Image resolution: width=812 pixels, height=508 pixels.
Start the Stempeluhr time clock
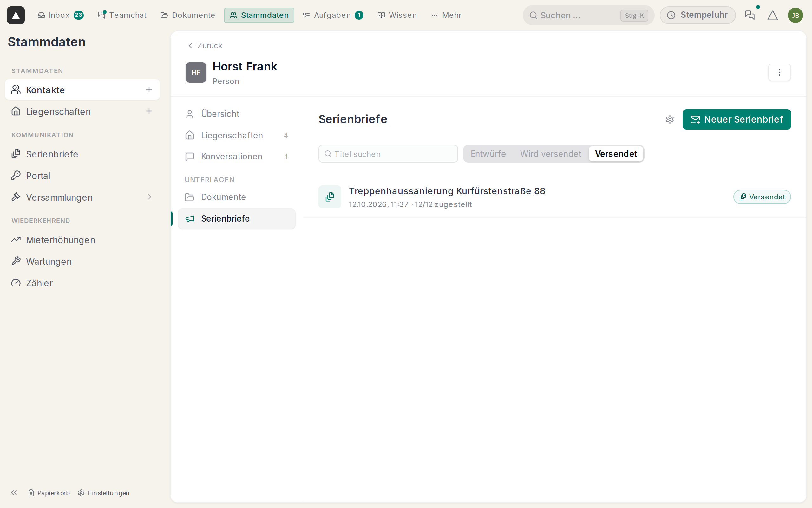[x=697, y=15]
